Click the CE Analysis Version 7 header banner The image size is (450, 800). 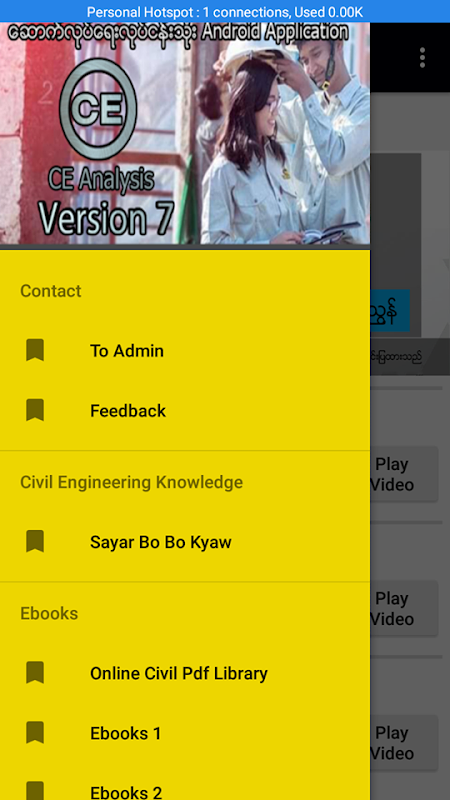[185, 133]
